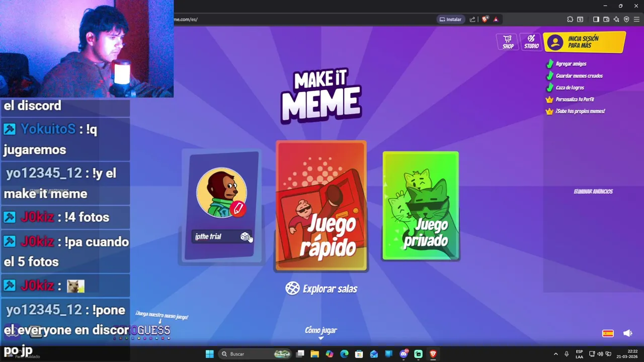Open the monkey avatar picture
Viewport: 644px width, 362px height.
(x=221, y=193)
